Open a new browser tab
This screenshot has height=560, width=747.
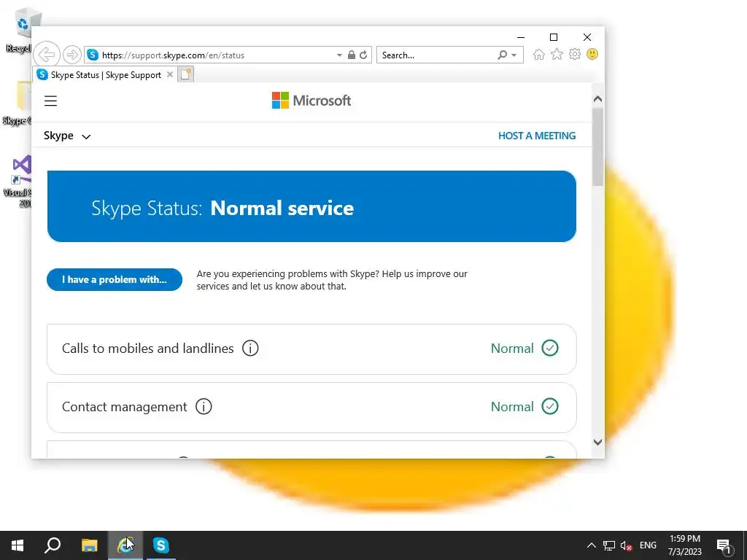pyautogui.click(x=186, y=74)
